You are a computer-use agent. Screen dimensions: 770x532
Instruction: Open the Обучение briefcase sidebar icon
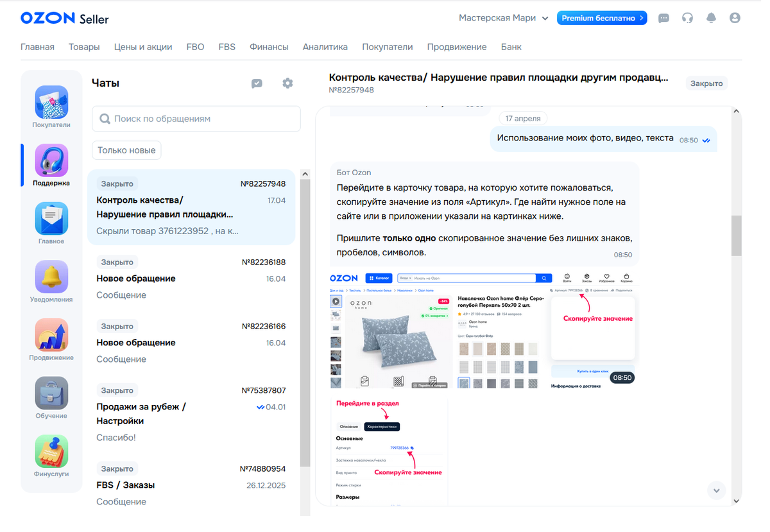point(51,393)
